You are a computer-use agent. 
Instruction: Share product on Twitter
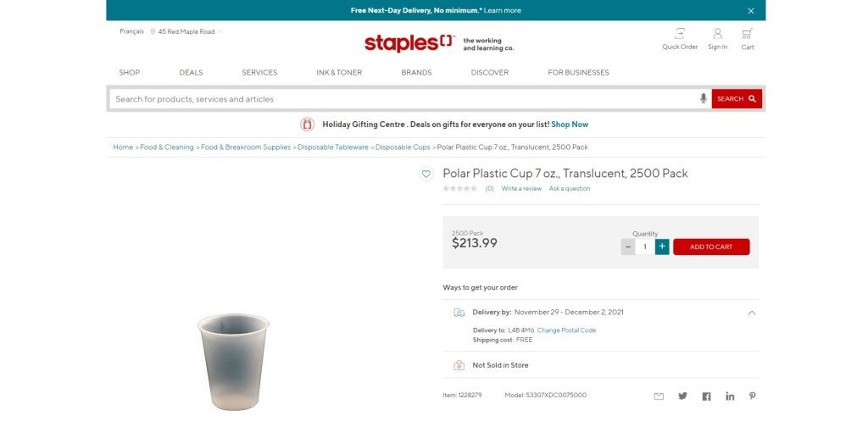click(682, 396)
